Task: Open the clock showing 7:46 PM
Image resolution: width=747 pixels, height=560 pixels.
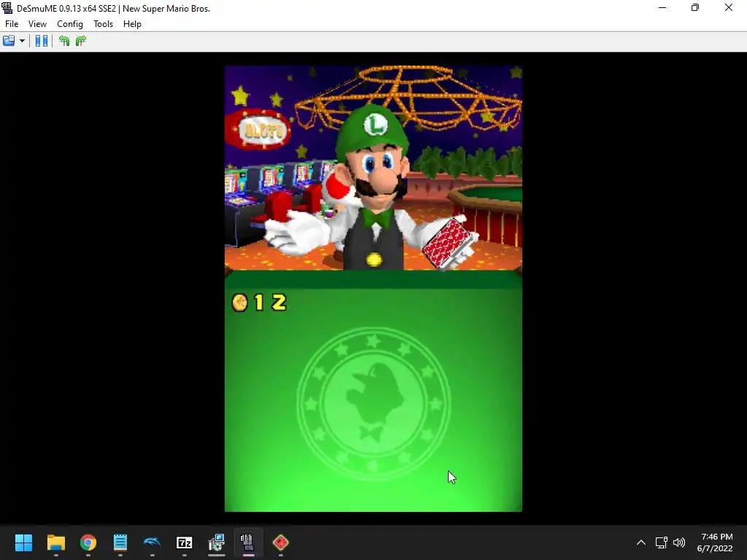Action: 715,542
